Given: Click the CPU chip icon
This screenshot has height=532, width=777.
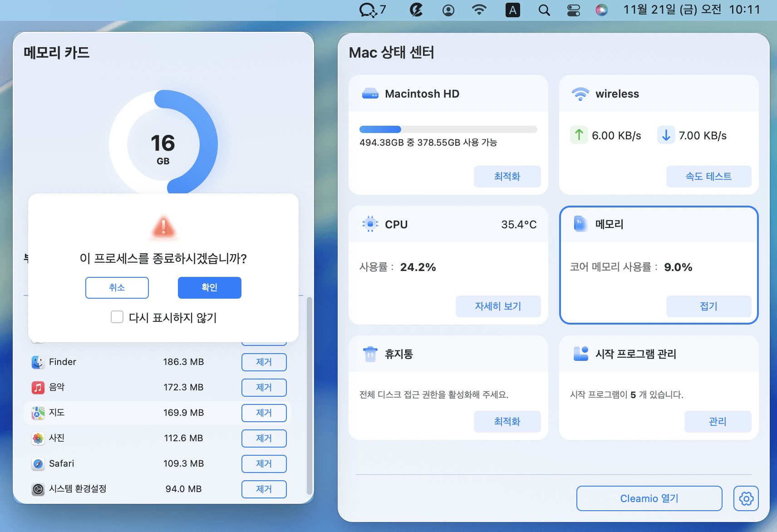Looking at the screenshot, I should (x=370, y=224).
